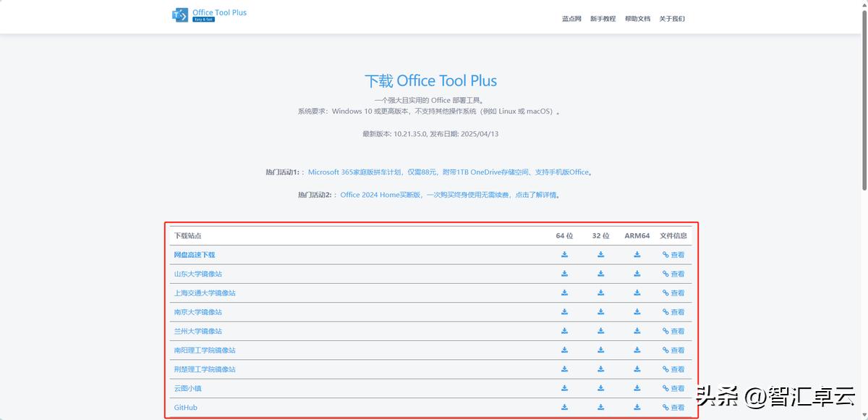The width and height of the screenshot is (868, 420).
Task: Download ARM64 version from 兰州大学镜像站
Action: [637, 331]
